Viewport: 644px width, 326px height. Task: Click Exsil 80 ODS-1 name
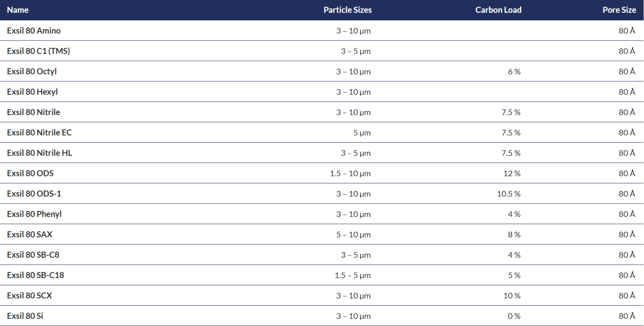34,193
